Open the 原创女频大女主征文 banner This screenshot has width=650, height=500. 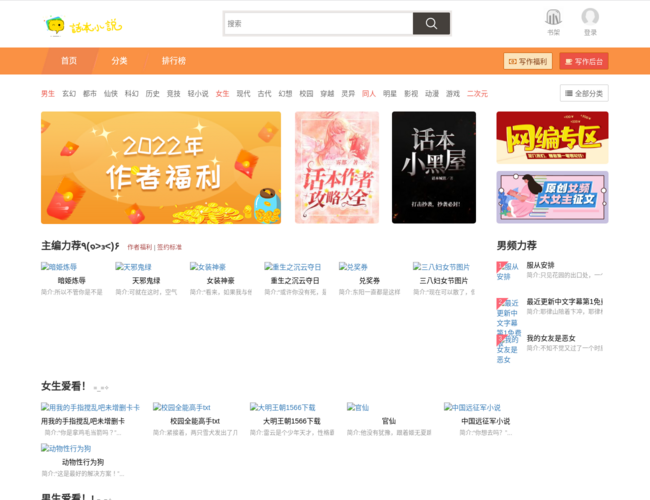coord(553,197)
